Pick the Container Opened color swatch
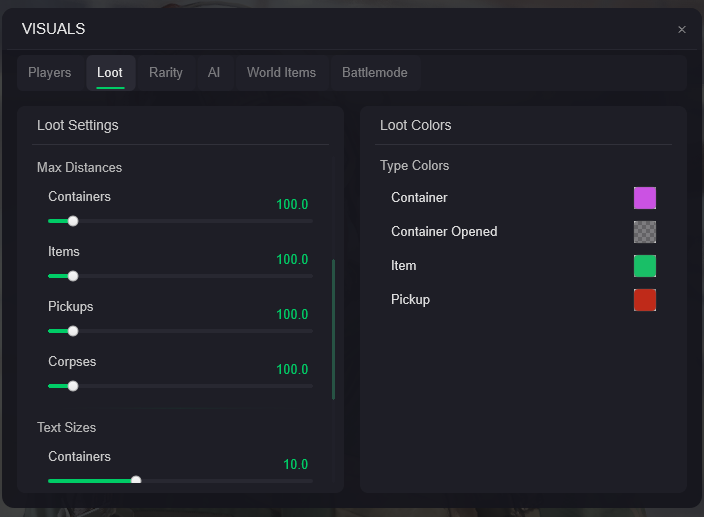 coord(645,232)
